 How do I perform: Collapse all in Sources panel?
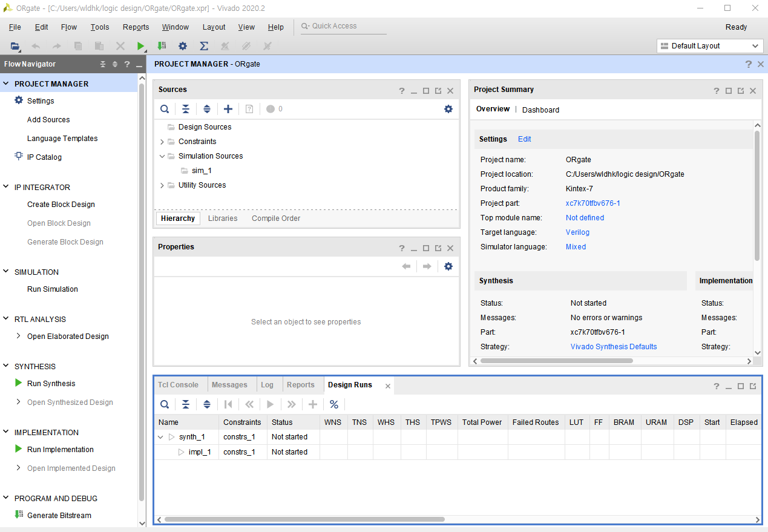(x=186, y=109)
